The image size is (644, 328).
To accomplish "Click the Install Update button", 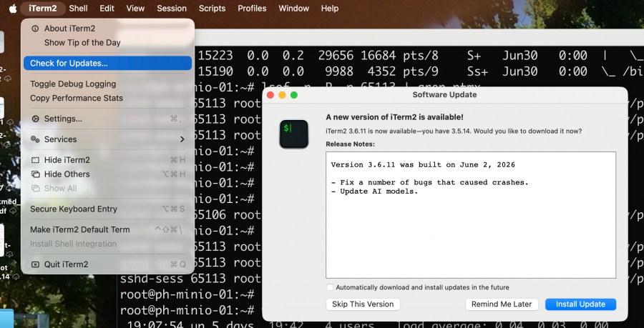I will [x=580, y=304].
